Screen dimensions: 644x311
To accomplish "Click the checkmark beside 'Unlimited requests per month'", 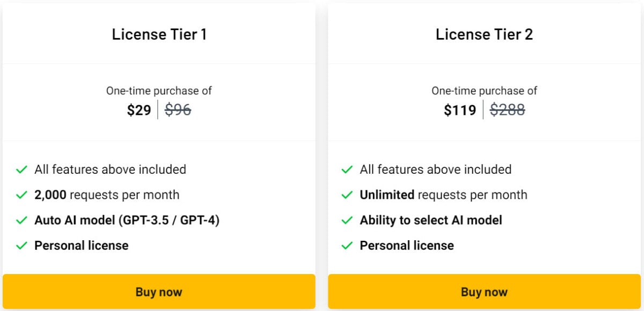I will (x=347, y=195).
